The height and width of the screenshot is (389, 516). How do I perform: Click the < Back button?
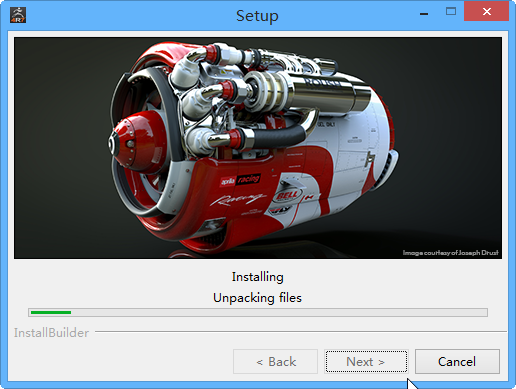[x=275, y=361]
